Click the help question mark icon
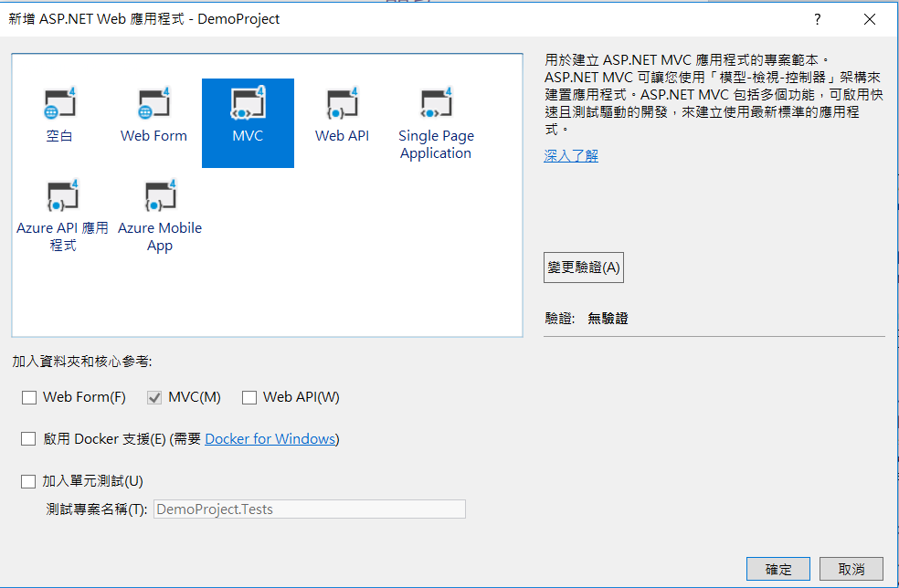Screen dimensions: 899x588 tap(817, 19)
